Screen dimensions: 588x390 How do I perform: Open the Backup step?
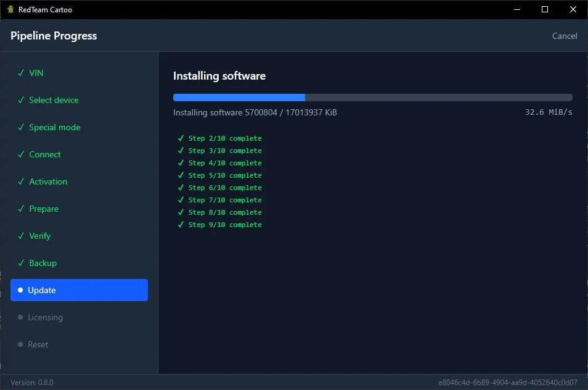tap(79, 263)
